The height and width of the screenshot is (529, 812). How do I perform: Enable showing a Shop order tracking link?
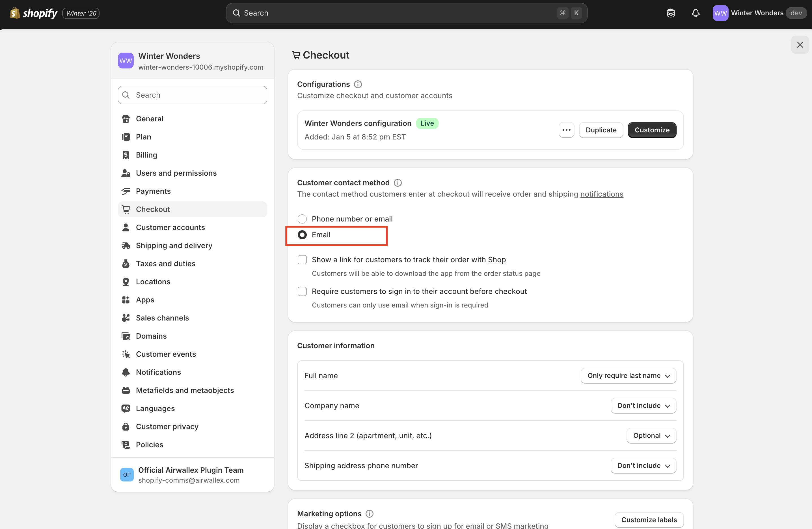[302, 259]
